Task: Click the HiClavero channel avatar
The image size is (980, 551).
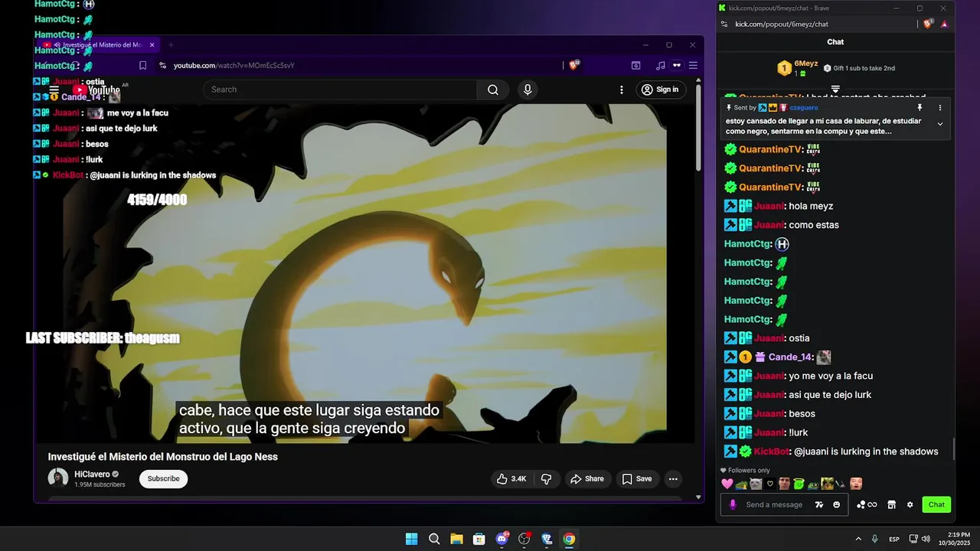Action: pos(58,478)
